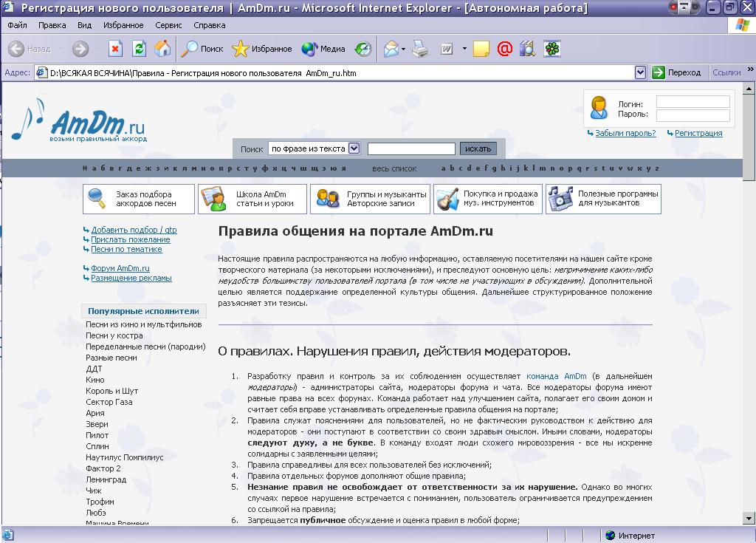The width and height of the screenshot is (756, 543).
Task: Open the Файл menu
Action: coord(18,25)
